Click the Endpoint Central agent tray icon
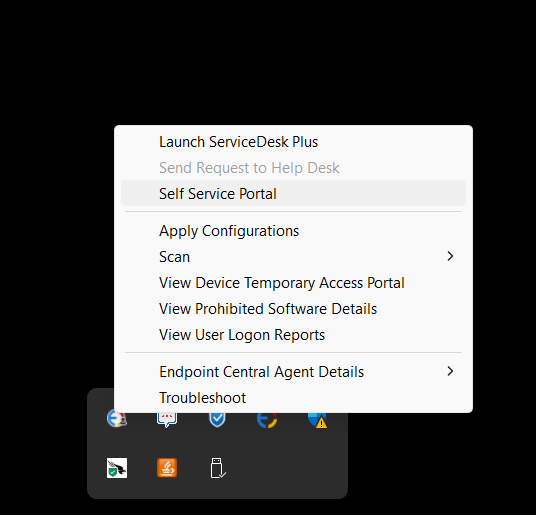This screenshot has height=515, width=536. coord(267,420)
